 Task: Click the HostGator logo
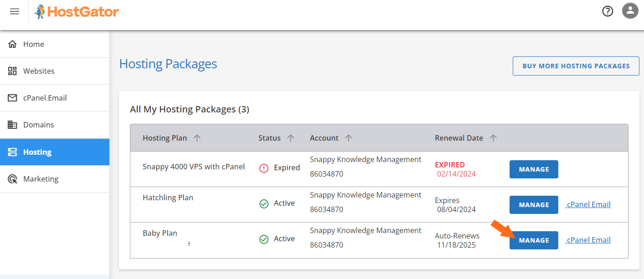click(x=76, y=11)
